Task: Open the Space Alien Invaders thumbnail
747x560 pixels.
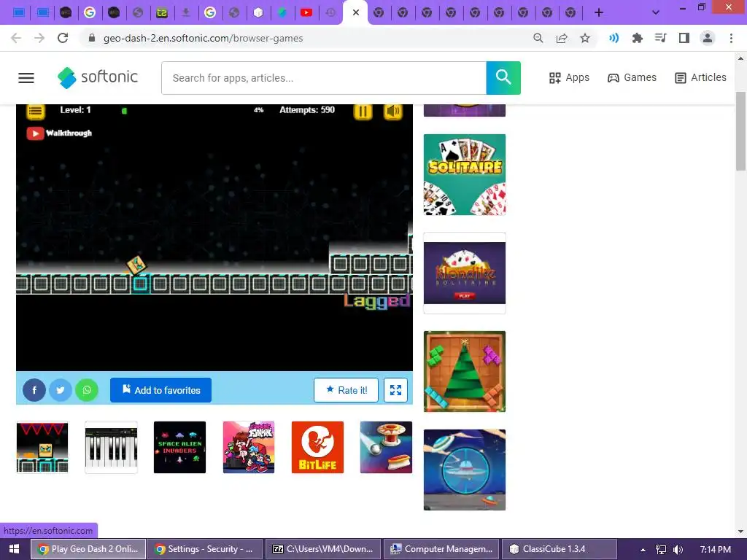Action: 179,447
